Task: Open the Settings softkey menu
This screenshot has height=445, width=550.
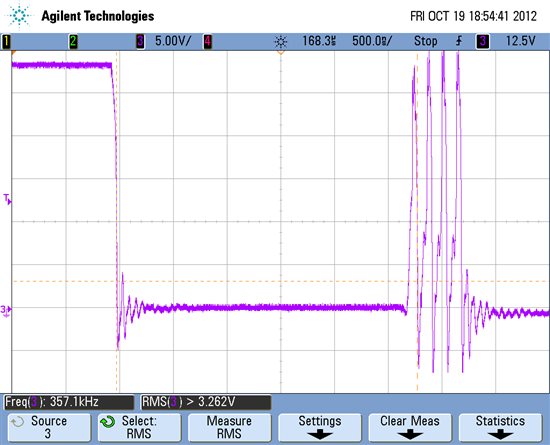Action: 320,427
